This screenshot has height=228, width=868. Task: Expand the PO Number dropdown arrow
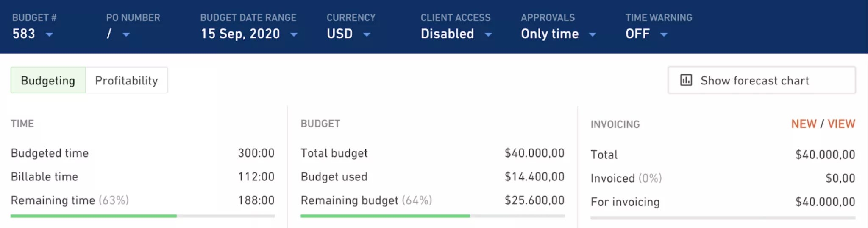click(x=126, y=34)
